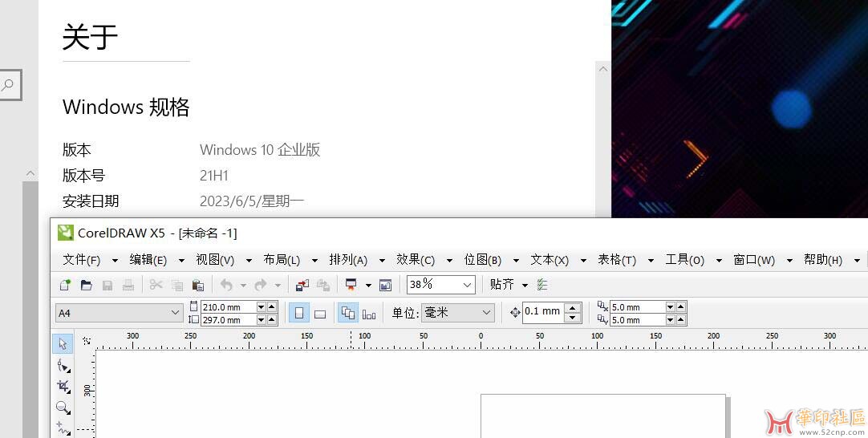Open the Options icon beside Snap To
Screen dimensions: 868x438
[x=542, y=285]
